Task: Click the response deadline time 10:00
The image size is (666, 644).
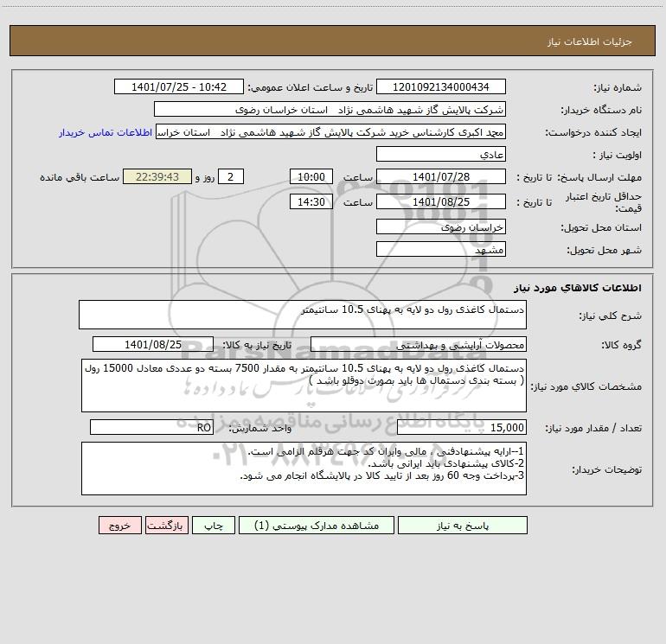Action: (311, 176)
